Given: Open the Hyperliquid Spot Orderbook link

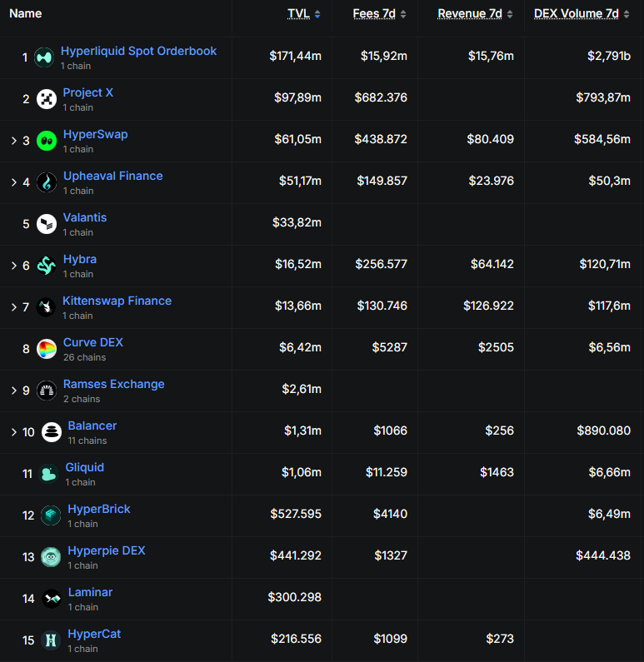Looking at the screenshot, I should click(x=138, y=51).
